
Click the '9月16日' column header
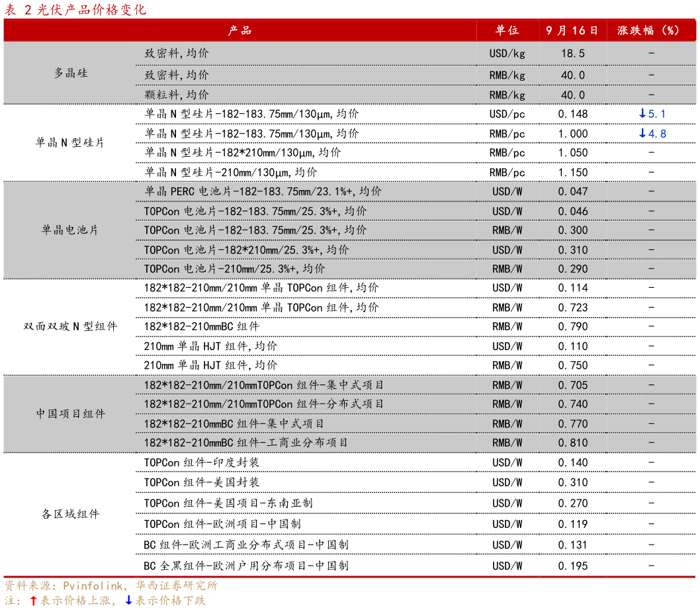point(572,30)
